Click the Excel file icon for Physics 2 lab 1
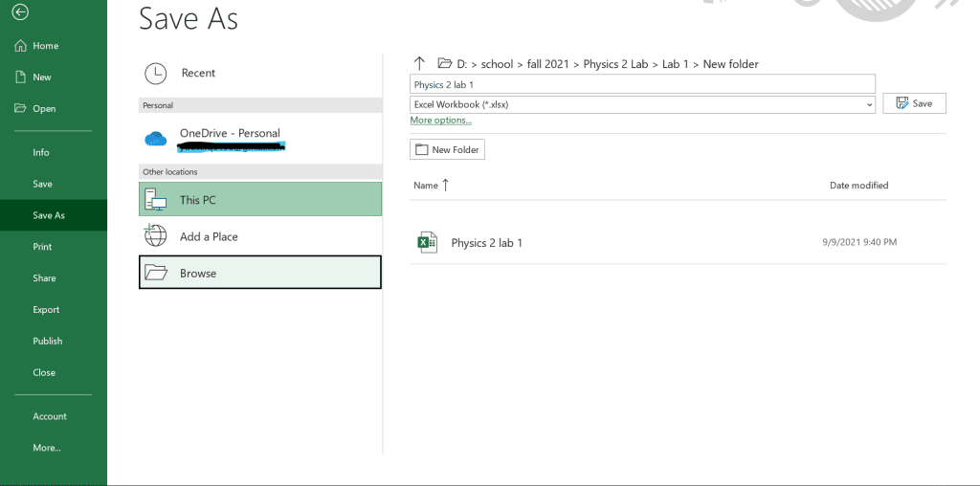 (x=427, y=243)
